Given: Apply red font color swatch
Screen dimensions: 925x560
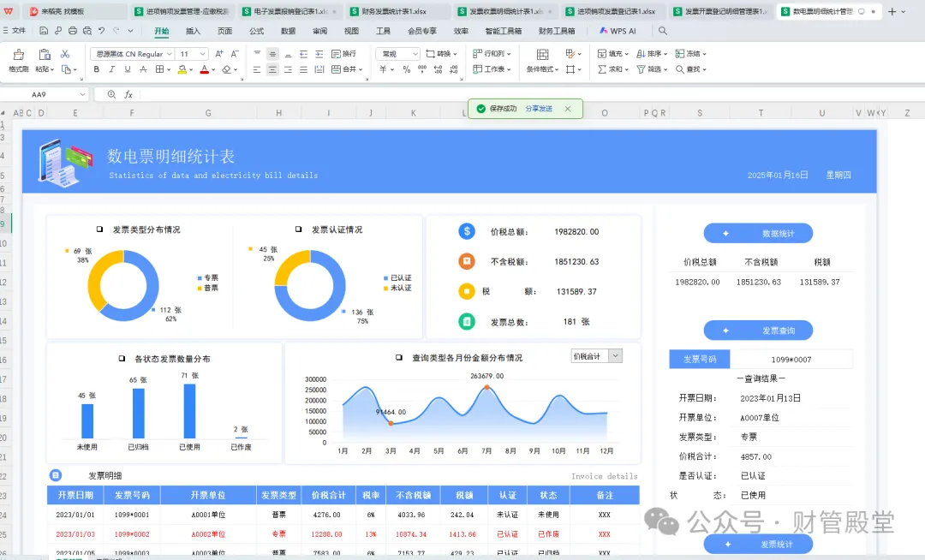Looking at the screenshot, I should tap(204, 69).
